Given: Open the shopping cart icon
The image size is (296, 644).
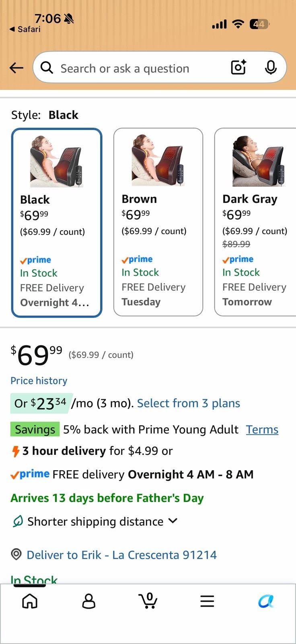Looking at the screenshot, I should 148,601.
